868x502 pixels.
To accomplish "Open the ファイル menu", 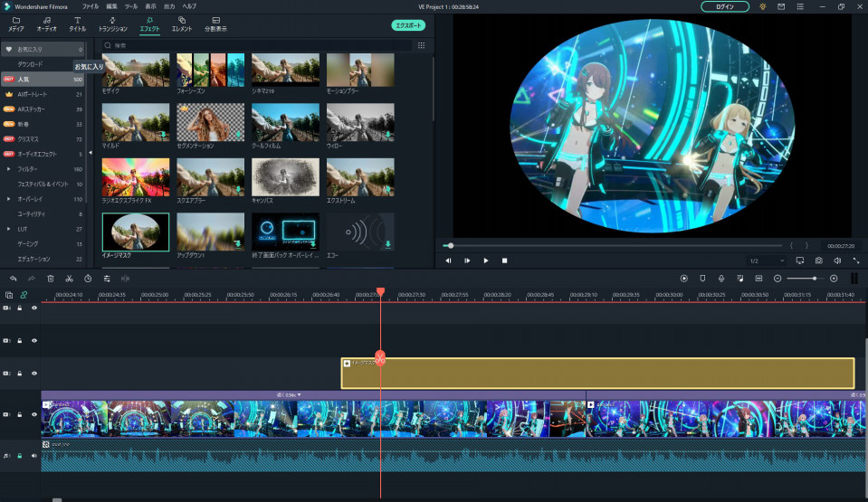I will [91, 6].
